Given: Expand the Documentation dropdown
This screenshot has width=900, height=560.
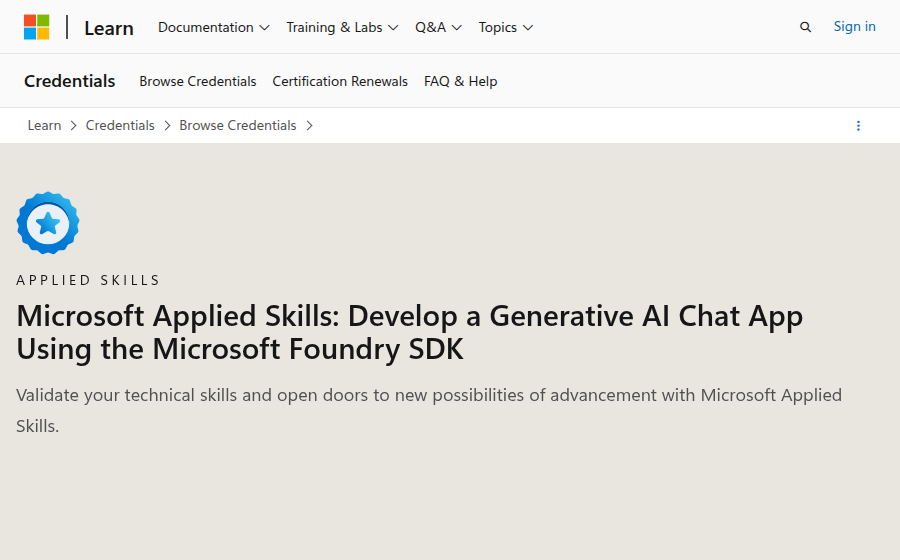Looking at the screenshot, I should tap(214, 27).
